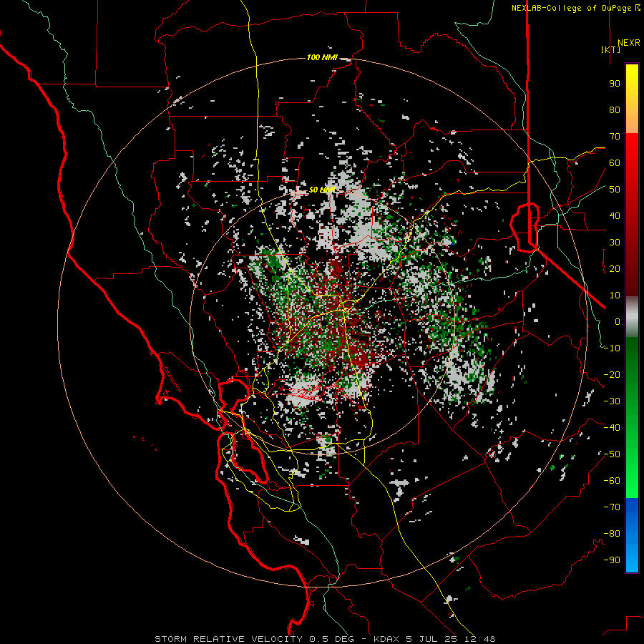644x644 pixels.
Task: Click the [KT] units label
Action: (610, 49)
